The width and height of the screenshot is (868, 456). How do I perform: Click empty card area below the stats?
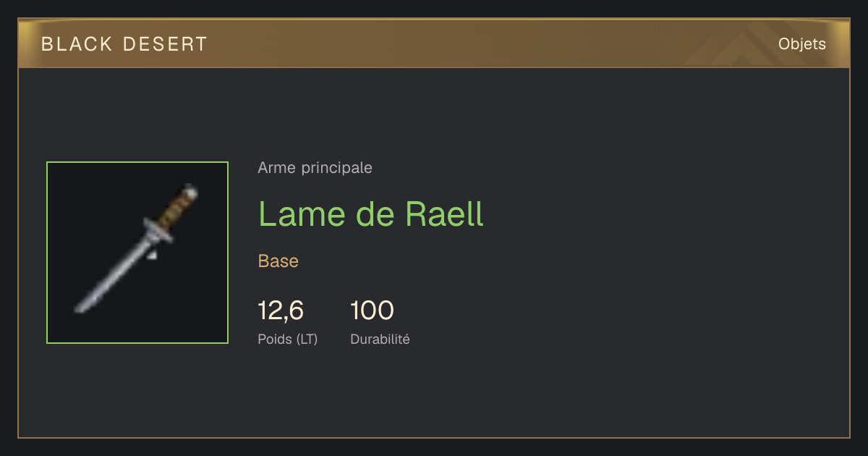click(434, 394)
